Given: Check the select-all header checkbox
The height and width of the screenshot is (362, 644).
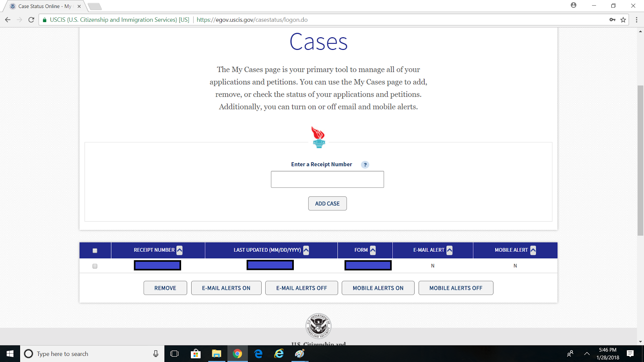Looking at the screenshot, I should pyautogui.click(x=95, y=251).
